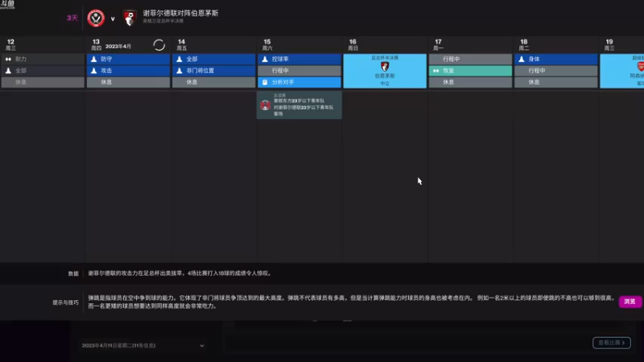Open the 攻击 training session
The image size is (644, 362).
point(128,71)
